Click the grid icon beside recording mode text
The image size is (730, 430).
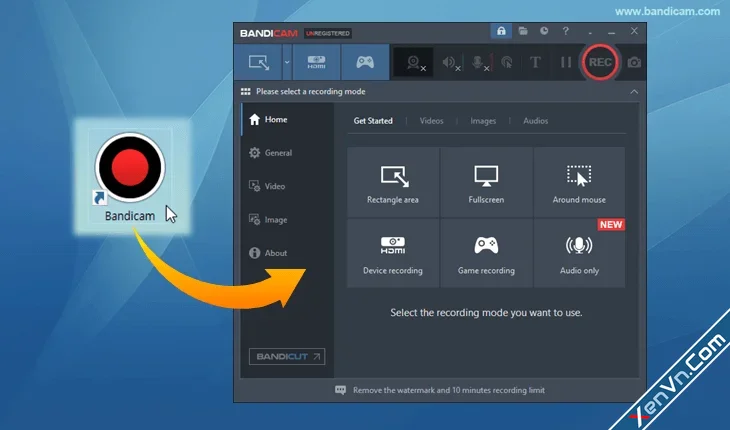click(245, 92)
